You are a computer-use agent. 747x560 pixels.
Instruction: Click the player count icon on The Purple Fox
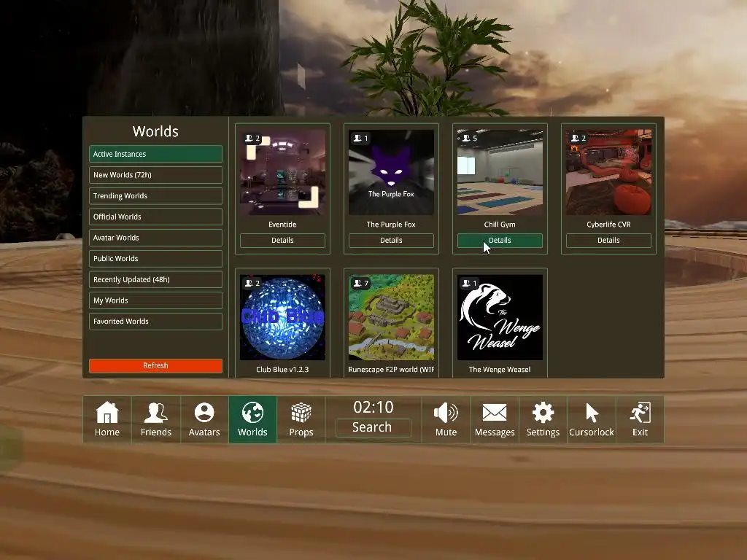pyautogui.click(x=357, y=138)
